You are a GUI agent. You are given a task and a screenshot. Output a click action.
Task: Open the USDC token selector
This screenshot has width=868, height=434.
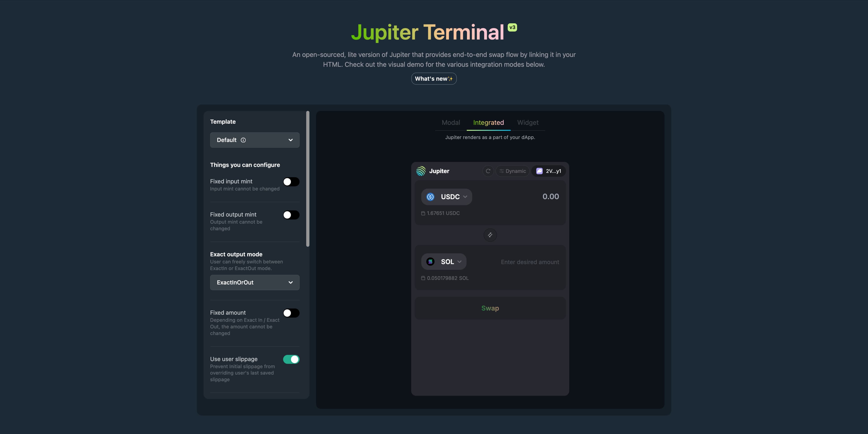pyautogui.click(x=446, y=197)
